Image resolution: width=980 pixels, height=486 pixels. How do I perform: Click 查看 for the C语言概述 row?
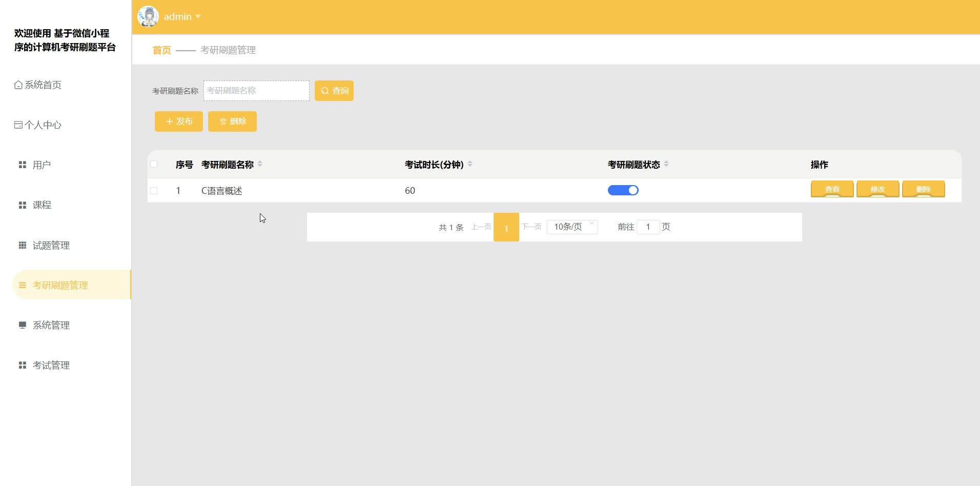pyautogui.click(x=832, y=189)
